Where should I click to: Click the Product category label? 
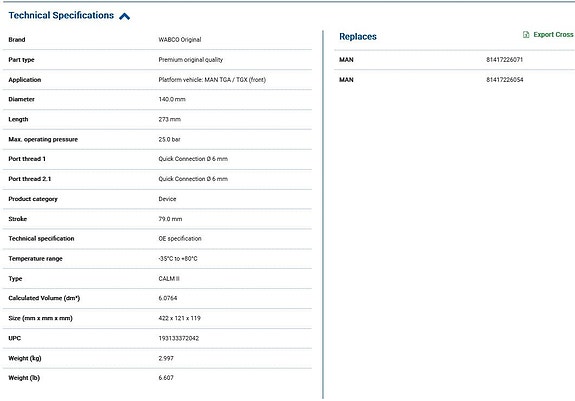(x=33, y=199)
